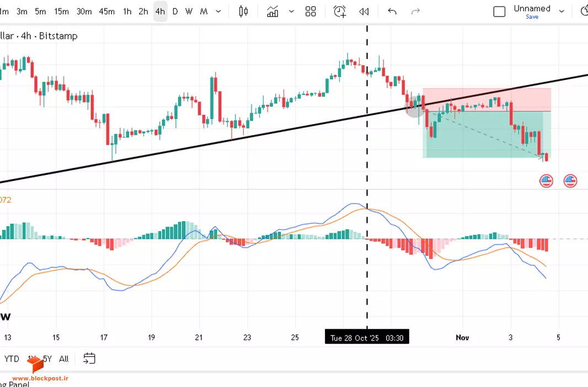Open the go-to-date calendar icon

point(89,358)
